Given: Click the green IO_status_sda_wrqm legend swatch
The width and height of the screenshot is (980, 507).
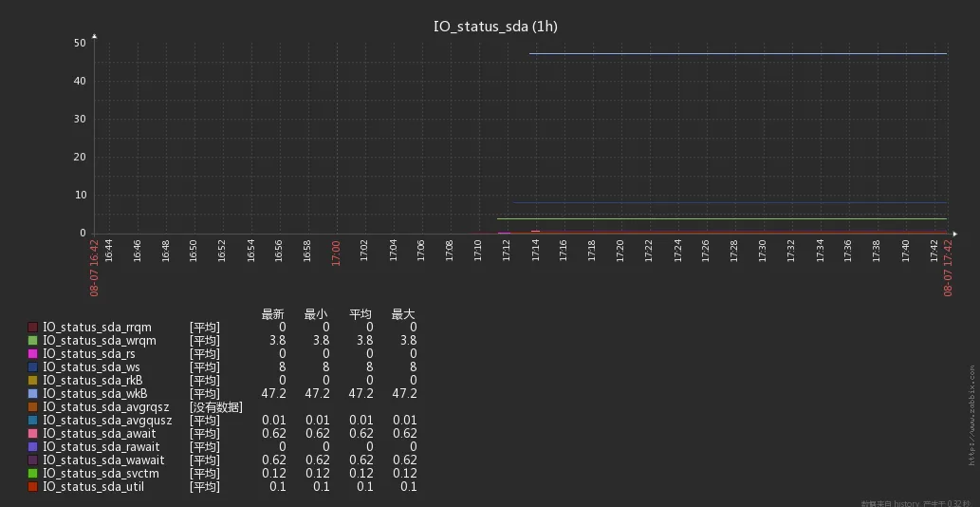Looking at the screenshot, I should pos(32,341).
